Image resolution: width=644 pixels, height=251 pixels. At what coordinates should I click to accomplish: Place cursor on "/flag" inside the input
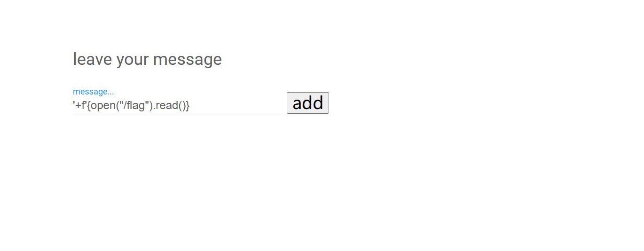134,106
